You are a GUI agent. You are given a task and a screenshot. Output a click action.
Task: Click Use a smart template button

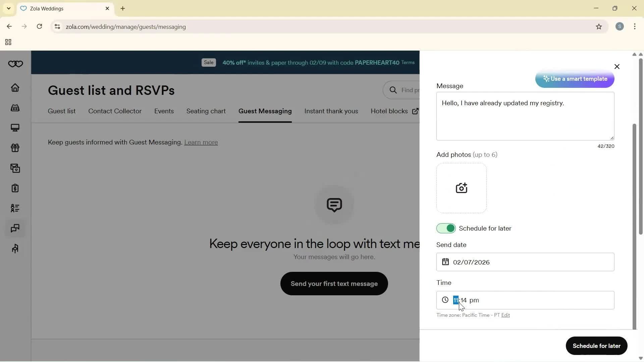click(x=575, y=79)
